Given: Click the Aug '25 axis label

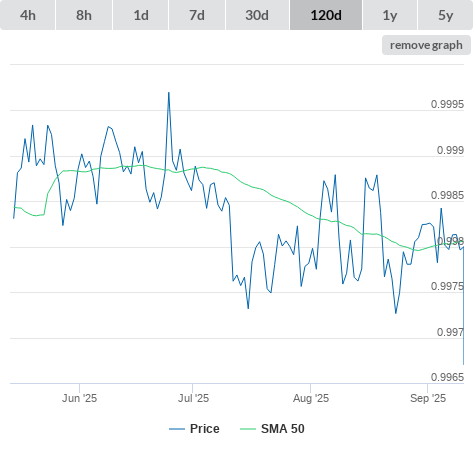Looking at the screenshot, I should [311, 398].
